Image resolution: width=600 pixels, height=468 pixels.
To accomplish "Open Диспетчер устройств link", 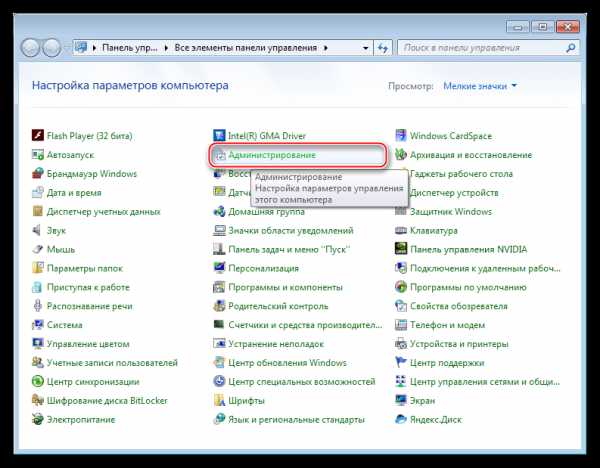I will click(454, 192).
